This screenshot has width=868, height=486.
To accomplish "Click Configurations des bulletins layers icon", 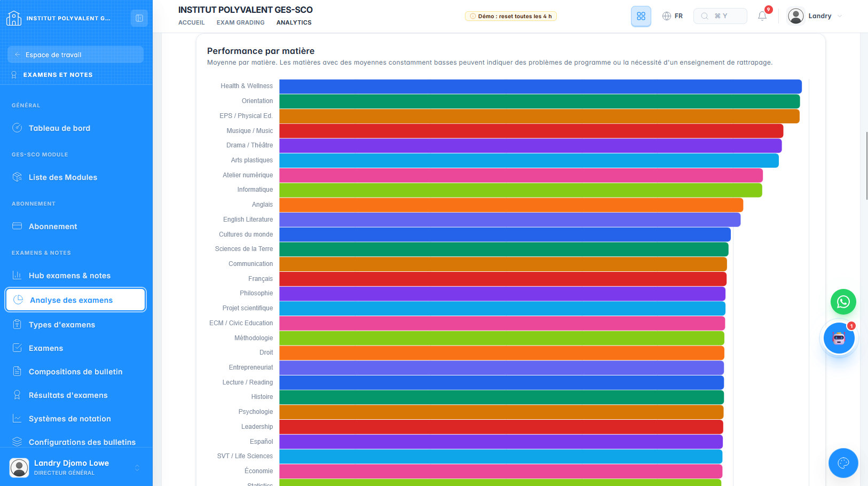I will click(17, 442).
